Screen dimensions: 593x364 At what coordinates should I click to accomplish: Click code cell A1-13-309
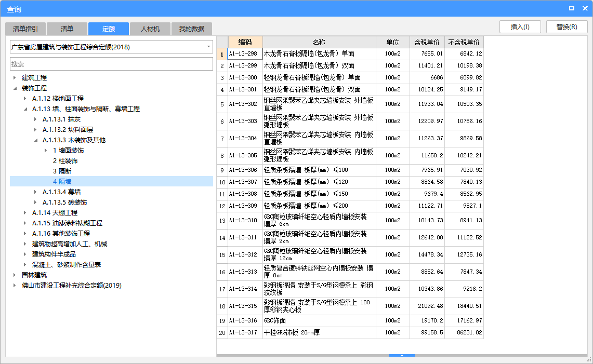click(x=245, y=206)
